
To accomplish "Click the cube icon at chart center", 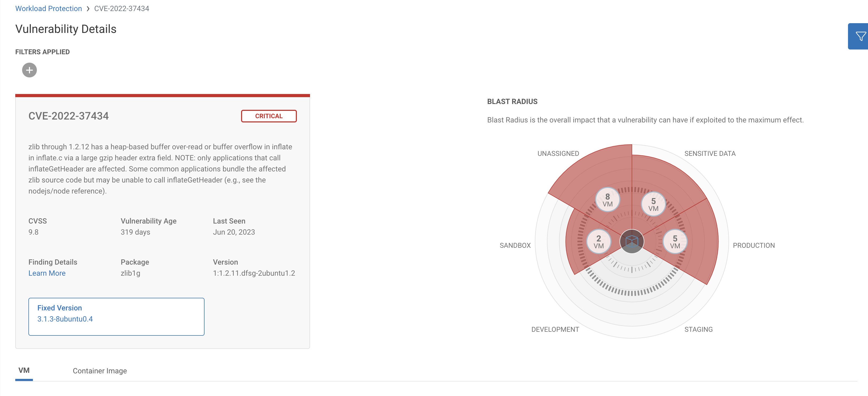I will (x=632, y=241).
